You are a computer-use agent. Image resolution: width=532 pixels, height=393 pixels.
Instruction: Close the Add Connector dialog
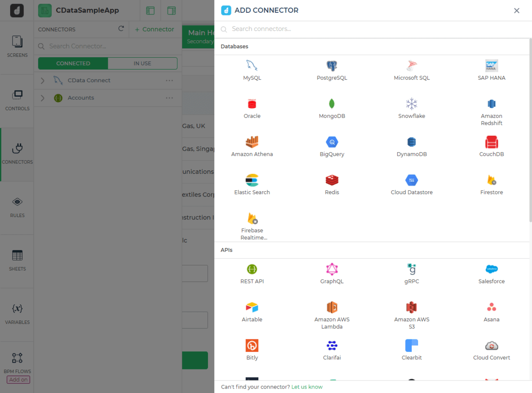(516, 11)
